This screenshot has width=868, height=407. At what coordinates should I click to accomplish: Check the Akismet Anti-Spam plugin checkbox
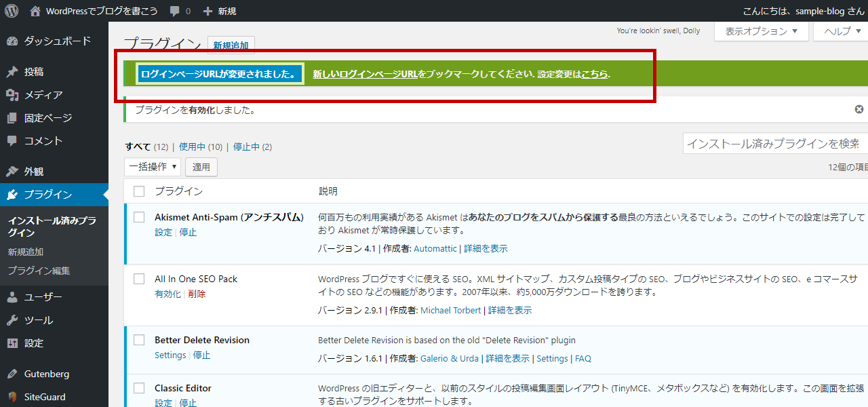139,217
